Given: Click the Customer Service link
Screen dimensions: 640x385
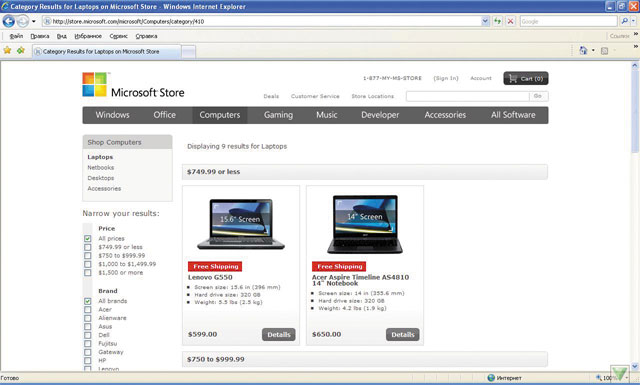Looking at the screenshot, I should pyautogui.click(x=315, y=96).
